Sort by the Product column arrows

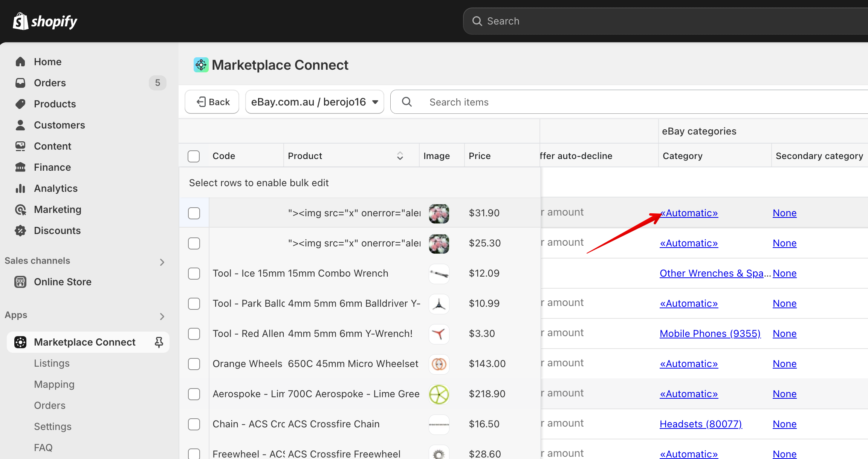400,156
